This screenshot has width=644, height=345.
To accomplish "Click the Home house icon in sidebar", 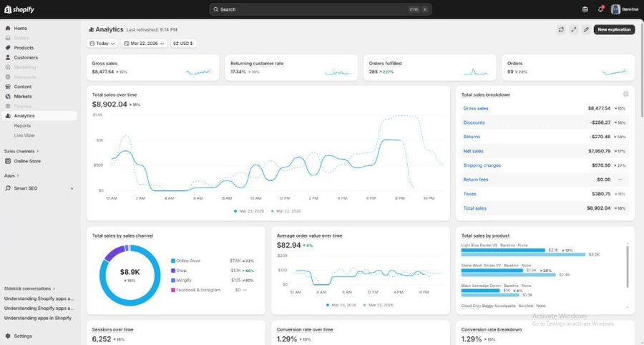I will tap(8, 29).
